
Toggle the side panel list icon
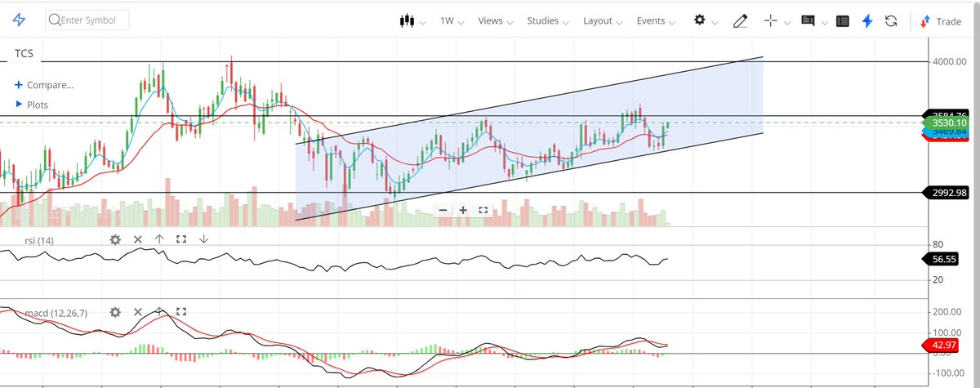843,21
